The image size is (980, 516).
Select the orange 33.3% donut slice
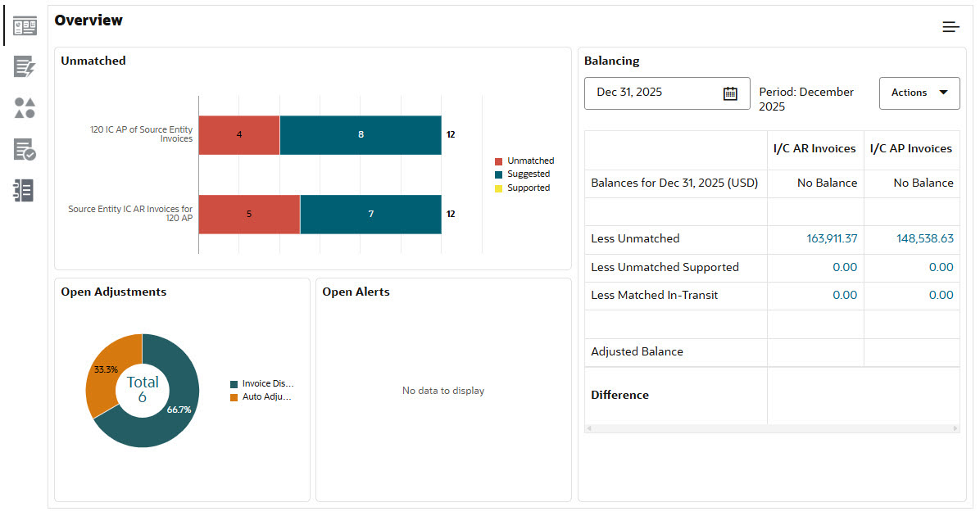[x=104, y=370]
